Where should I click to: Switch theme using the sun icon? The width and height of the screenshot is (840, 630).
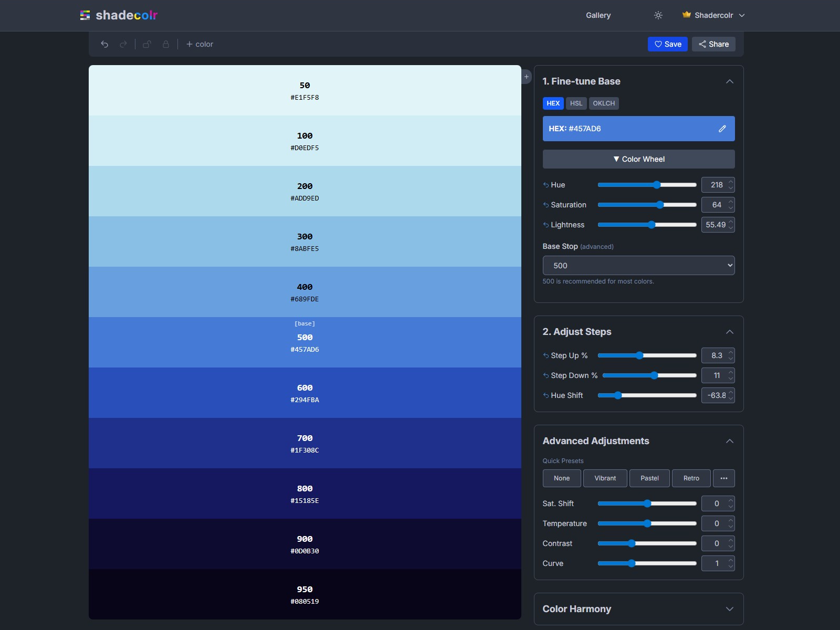(x=658, y=15)
